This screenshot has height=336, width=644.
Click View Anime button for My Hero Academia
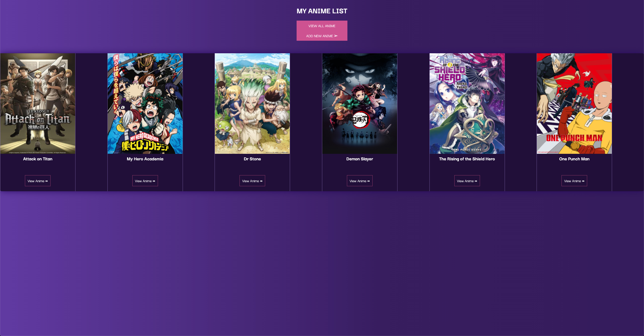pos(145,181)
